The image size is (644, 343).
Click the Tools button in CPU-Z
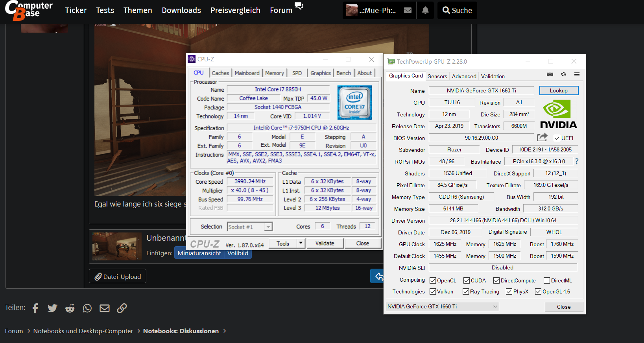coord(283,243)
